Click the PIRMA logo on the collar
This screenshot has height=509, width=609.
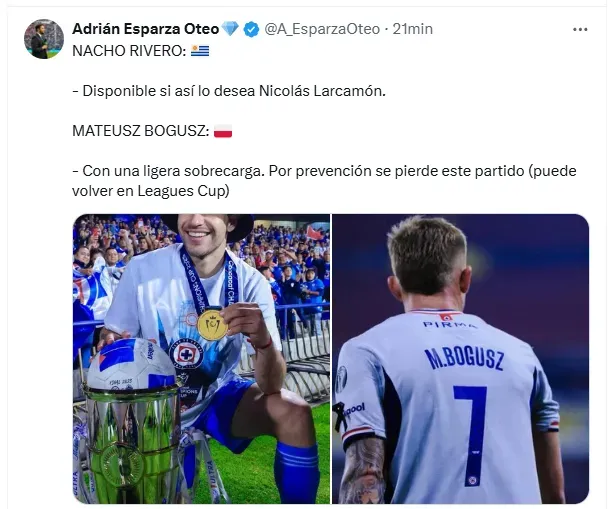(449, 324)
